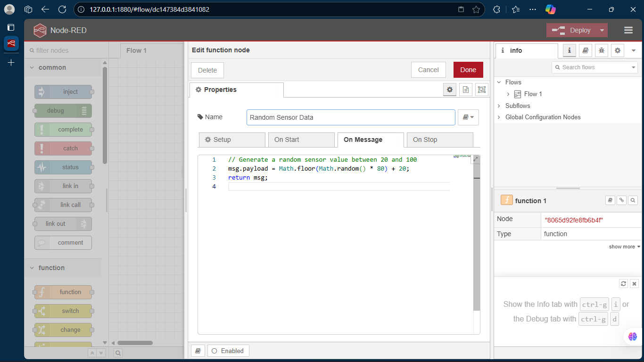Collapse the Flows tree section

499,82
